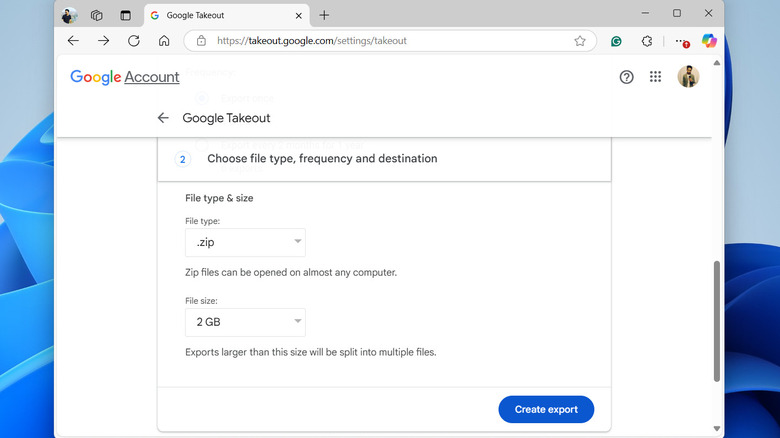Image resolution: width=780 pixels, height=438 pixels.
Task: Expand the File size 2 GB dropdown
Action: 245,322
